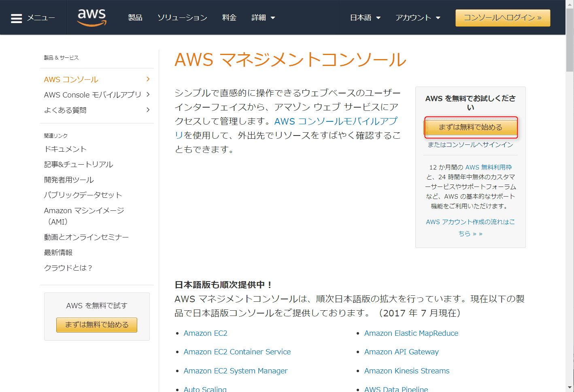Click scrollbar down arrow

[570, 388]
